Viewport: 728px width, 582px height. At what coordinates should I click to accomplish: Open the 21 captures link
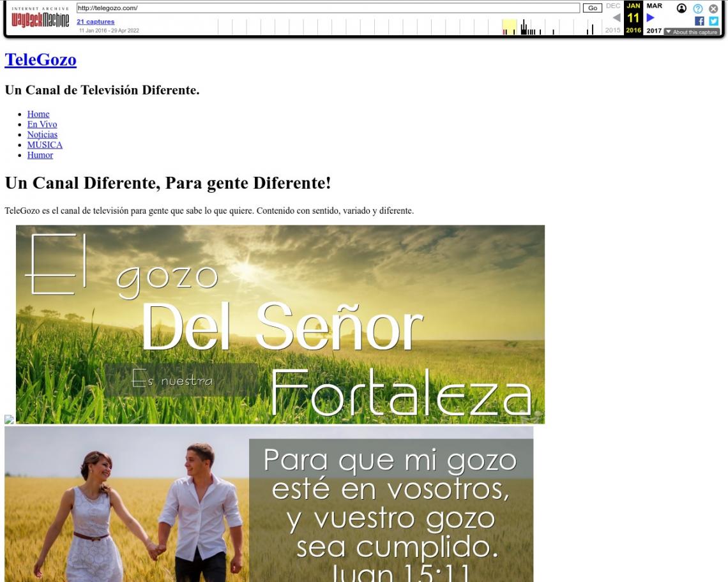click(x=96, y=21)
